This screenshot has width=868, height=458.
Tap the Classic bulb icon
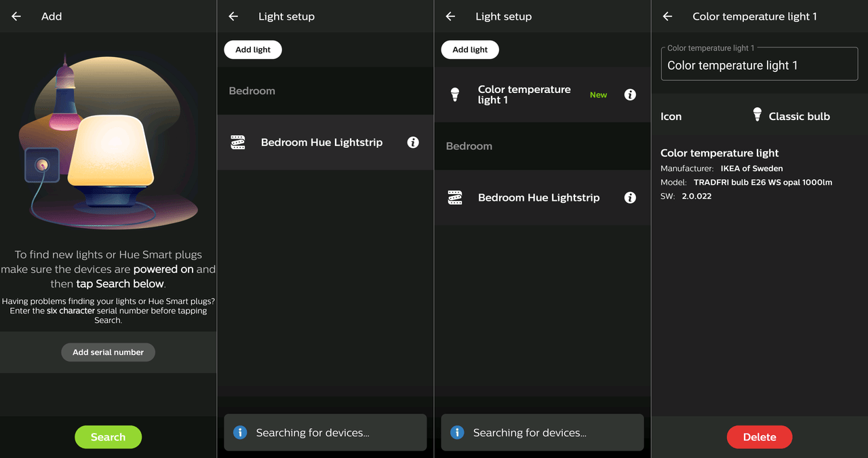click(x=757, y=115)
